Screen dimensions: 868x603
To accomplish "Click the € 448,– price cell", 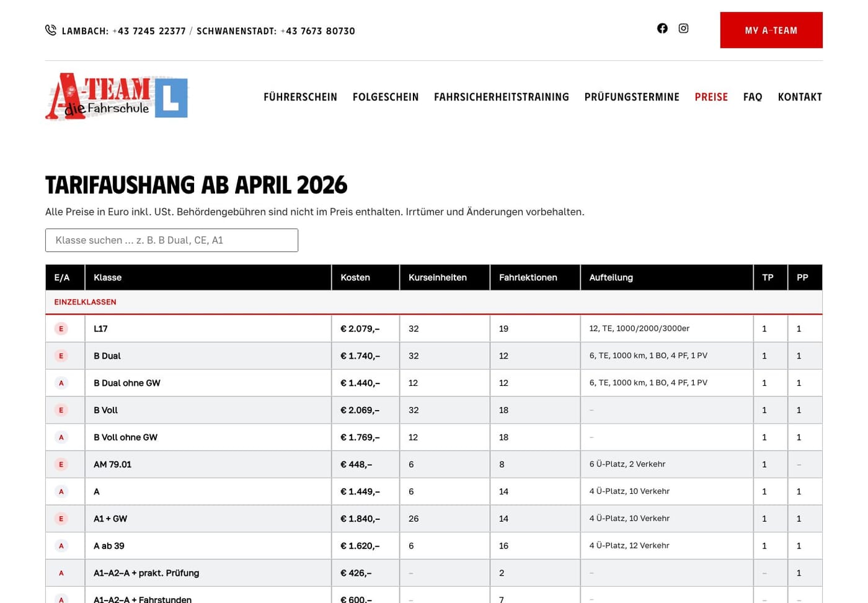I will [x=366, y=465].
